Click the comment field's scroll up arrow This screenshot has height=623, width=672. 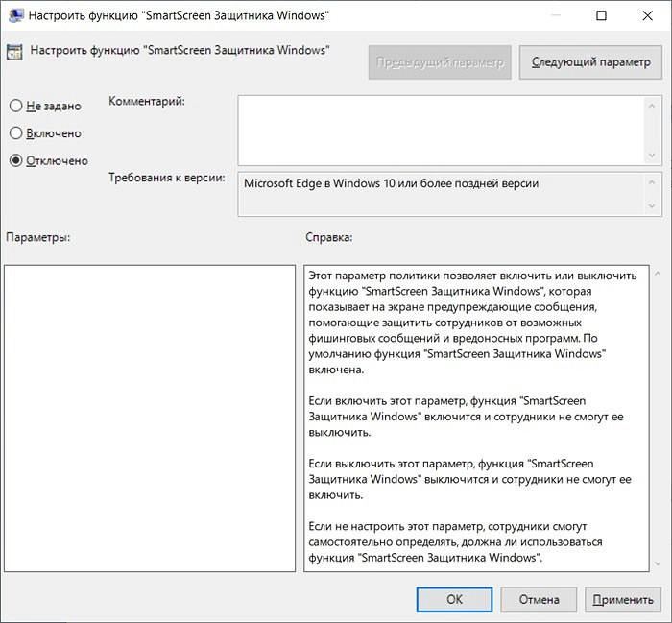[652, 106]
